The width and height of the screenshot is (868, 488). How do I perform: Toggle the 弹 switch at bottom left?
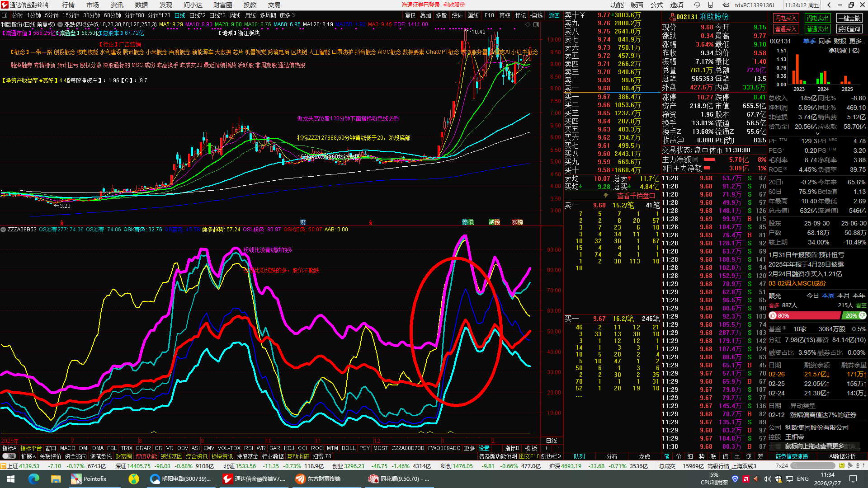(9, 456)
